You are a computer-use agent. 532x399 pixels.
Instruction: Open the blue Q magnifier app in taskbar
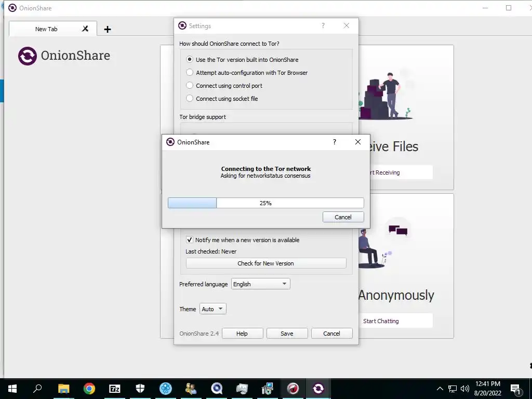coord(217,389)
